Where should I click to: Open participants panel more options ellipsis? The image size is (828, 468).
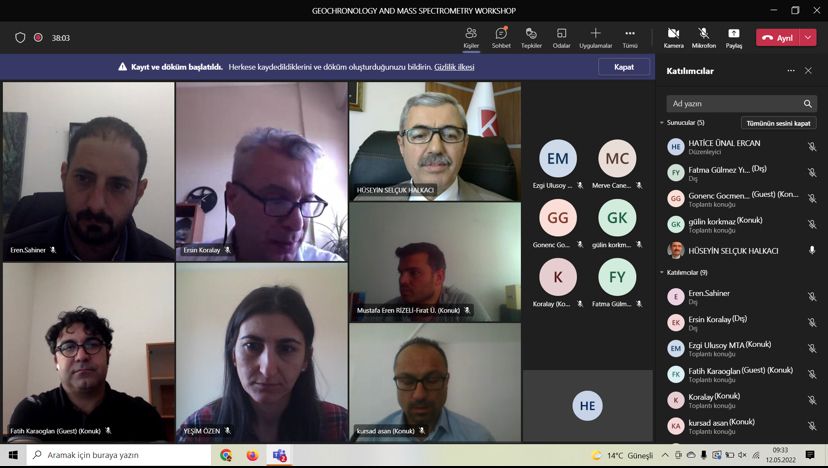coord(791,71)
